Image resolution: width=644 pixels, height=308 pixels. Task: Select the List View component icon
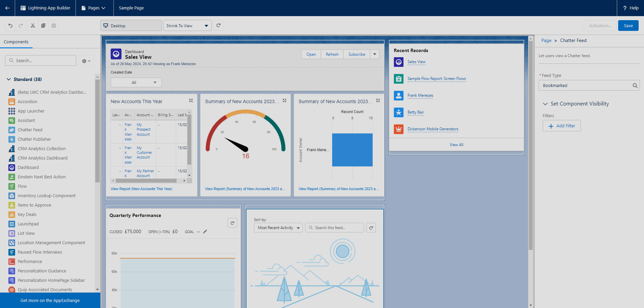tap(12, 233)
